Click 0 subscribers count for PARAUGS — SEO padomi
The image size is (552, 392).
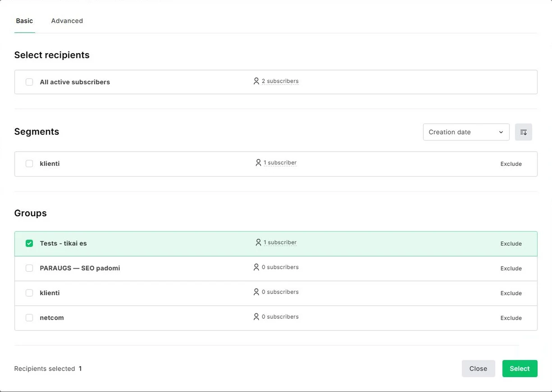coord(280,267)
